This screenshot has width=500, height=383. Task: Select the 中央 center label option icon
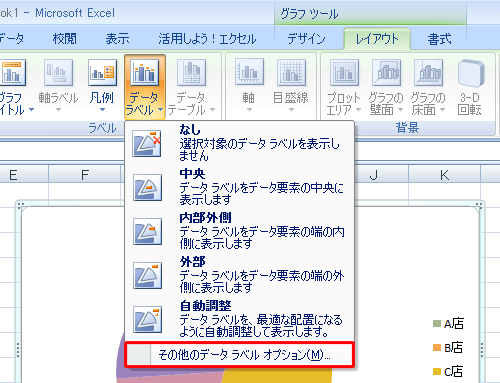[147, 187]
